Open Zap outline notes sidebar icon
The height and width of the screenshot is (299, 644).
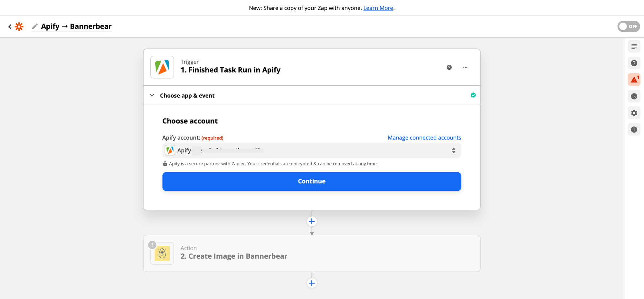tap(634, 47)
